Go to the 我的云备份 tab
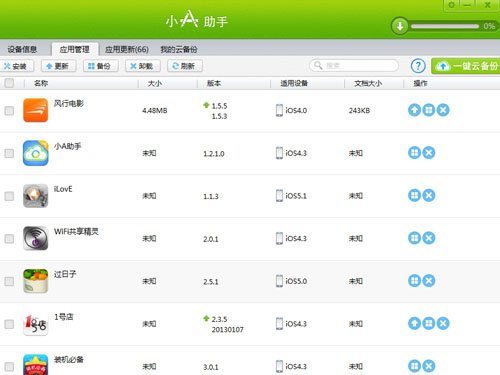This screenshot has height=375, width=500. [x=179, y=49]
